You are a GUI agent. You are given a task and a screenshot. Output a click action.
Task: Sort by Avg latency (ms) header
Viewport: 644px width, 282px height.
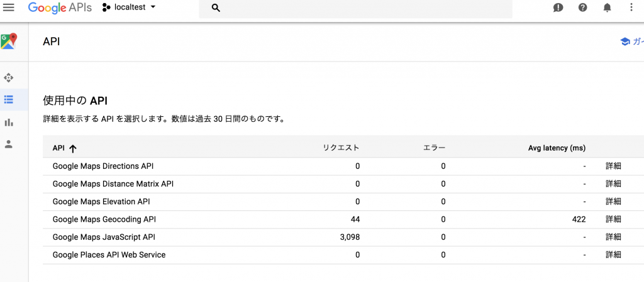coord(557,148)
